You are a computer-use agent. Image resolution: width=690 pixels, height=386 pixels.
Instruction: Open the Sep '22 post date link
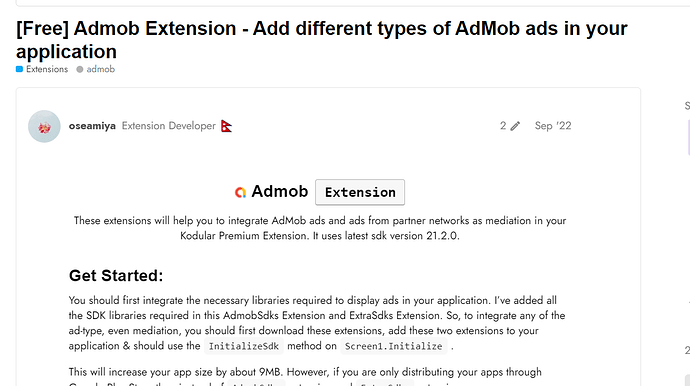pos(553,126)
